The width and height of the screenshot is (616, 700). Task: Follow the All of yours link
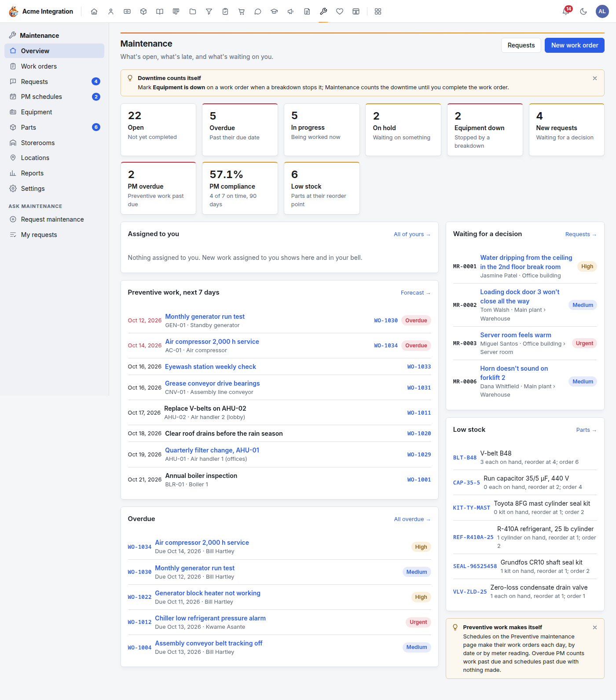412,234
